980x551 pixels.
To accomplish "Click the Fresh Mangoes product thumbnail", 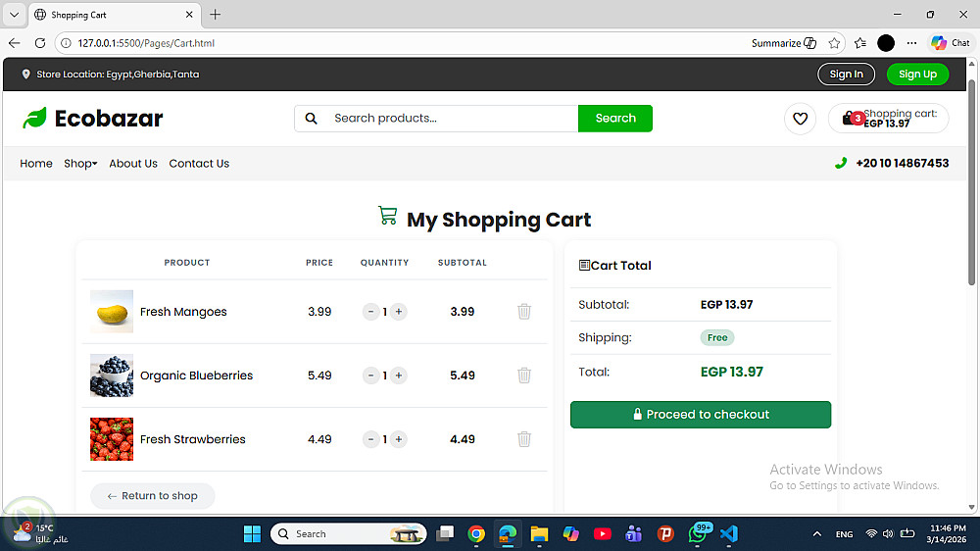I will coord(112,311).
